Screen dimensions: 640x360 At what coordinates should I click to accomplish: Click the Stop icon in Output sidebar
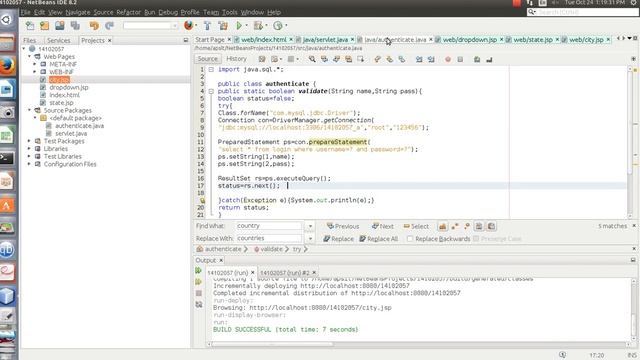[x=199, y=293]
